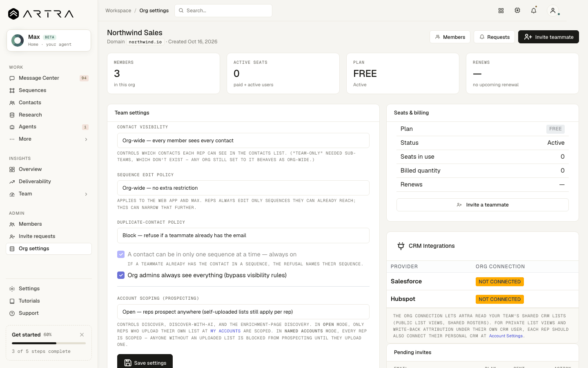Click the Requests button
588x368 pixels.
tap(494, 37)
